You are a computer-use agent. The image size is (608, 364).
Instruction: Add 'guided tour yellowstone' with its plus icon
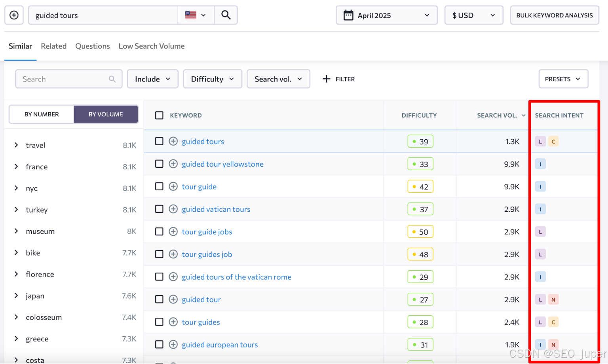(173, 164)
